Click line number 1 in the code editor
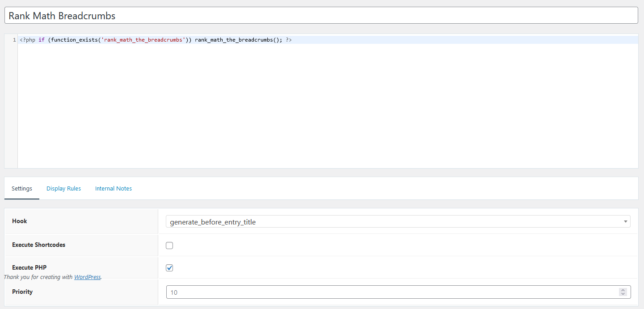 pos(13,39)
